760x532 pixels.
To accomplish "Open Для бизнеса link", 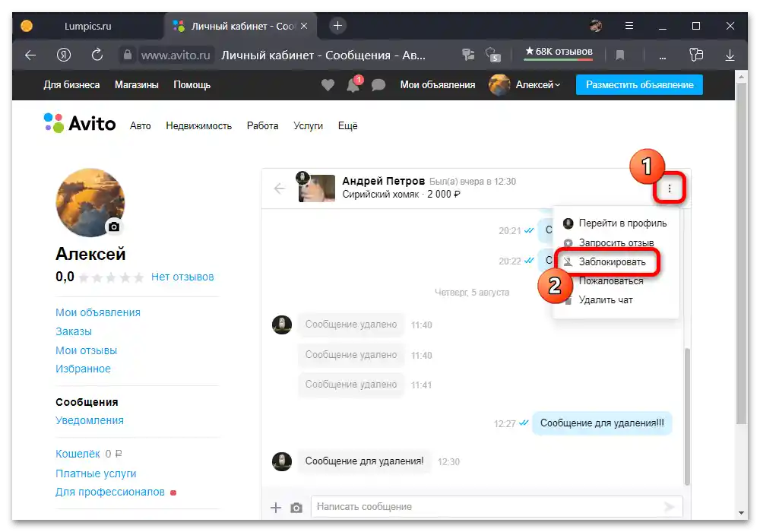I will point(71,85).
